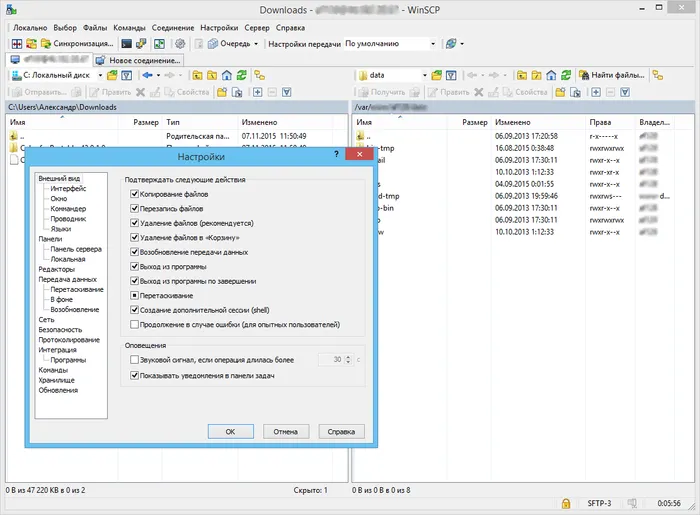Click local panel Open directory icon
700x515 pixels.
tap(112, 75)
